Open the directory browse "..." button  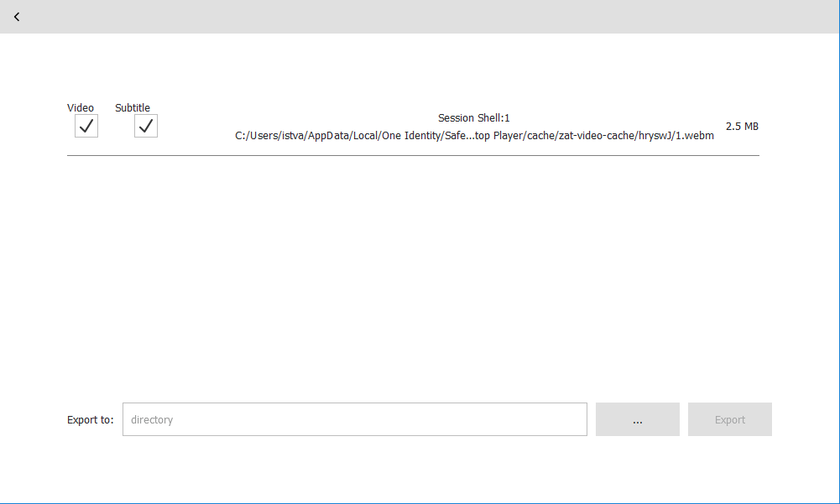coord(638,419)
